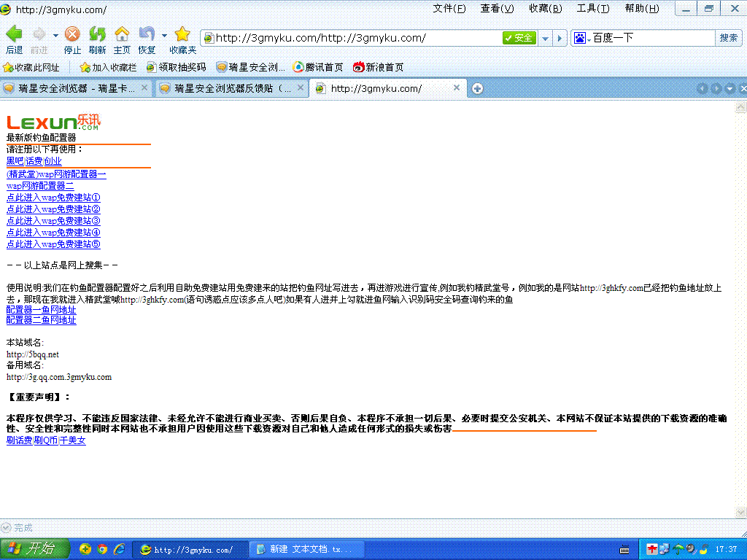Screen dimensions: 747x560
Task: Open the 创业 link
Action: tap(53, 161)
